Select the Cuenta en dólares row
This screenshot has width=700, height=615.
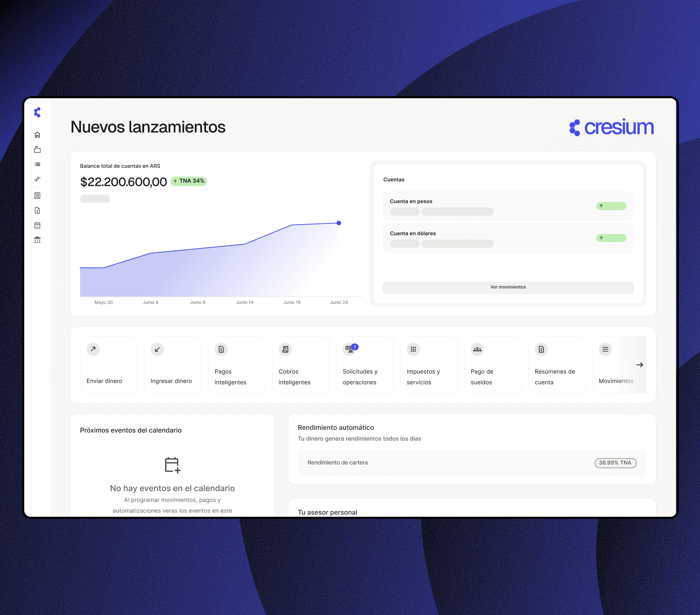pos(508,238)
